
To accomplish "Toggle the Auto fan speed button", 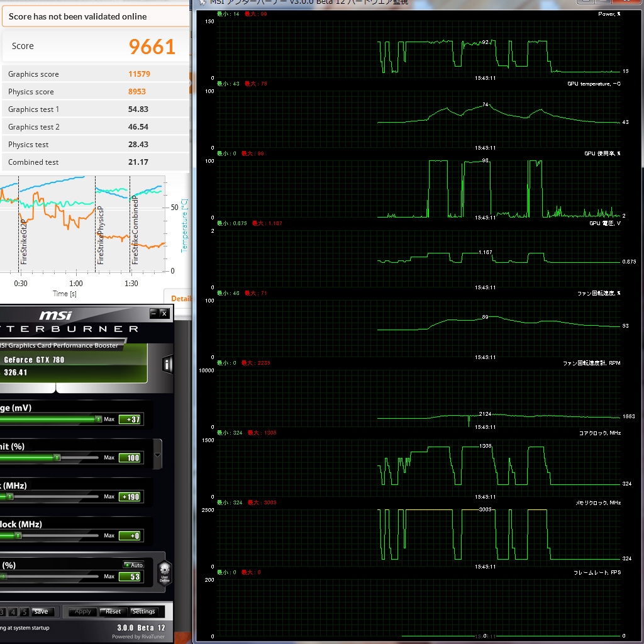I will click(x=133, y=565).
